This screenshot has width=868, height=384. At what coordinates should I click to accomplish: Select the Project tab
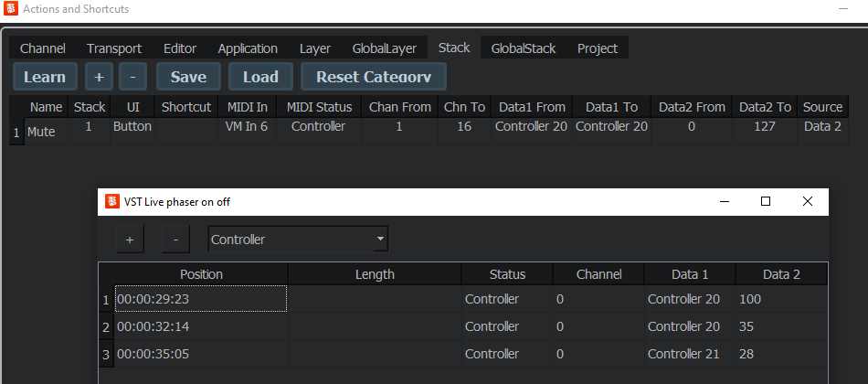(598, 48)
